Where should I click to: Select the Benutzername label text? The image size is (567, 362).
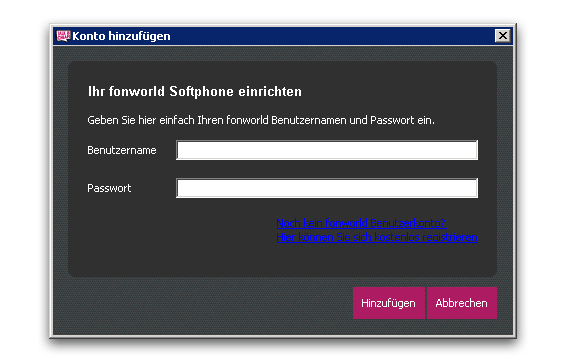(x=122, y=150)
